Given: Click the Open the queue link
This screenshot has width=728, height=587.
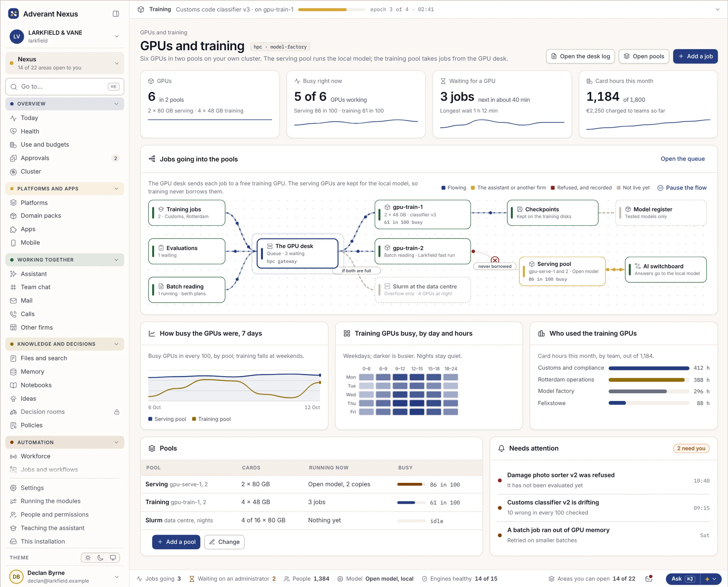Looking at the screenshot, I should [x=682, y=159].
